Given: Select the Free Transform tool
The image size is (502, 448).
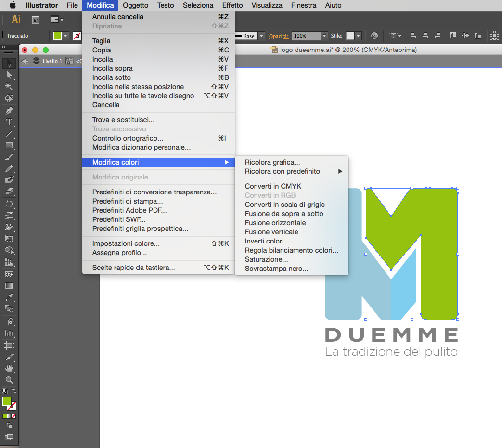Looking at the screenshot, I should (x=9, y=239).
